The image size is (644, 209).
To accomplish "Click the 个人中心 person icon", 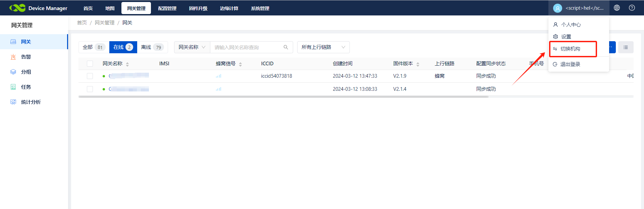I will [555, 24].
